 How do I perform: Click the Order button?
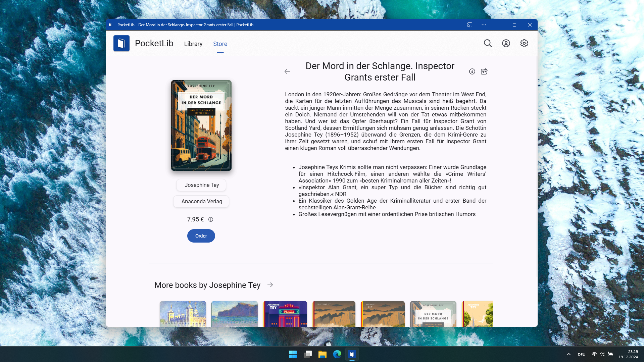click(x=201, y=236)
